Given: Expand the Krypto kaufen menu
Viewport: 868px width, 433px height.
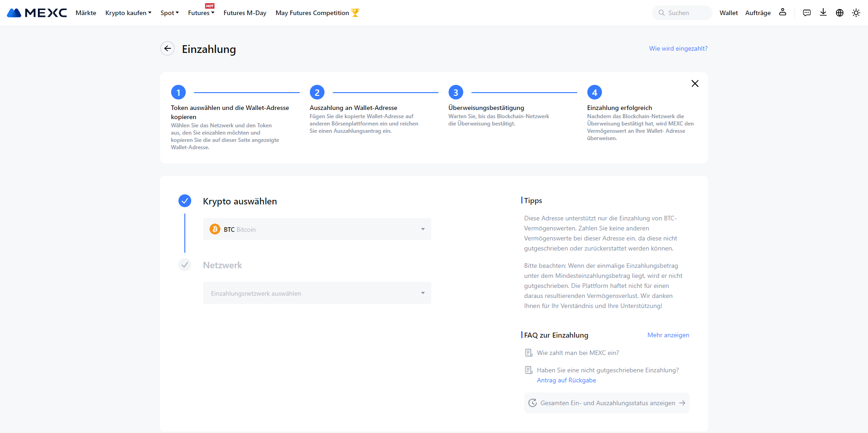Looking at the screenshot, I should pyautogui.click(x=128, y=13).
